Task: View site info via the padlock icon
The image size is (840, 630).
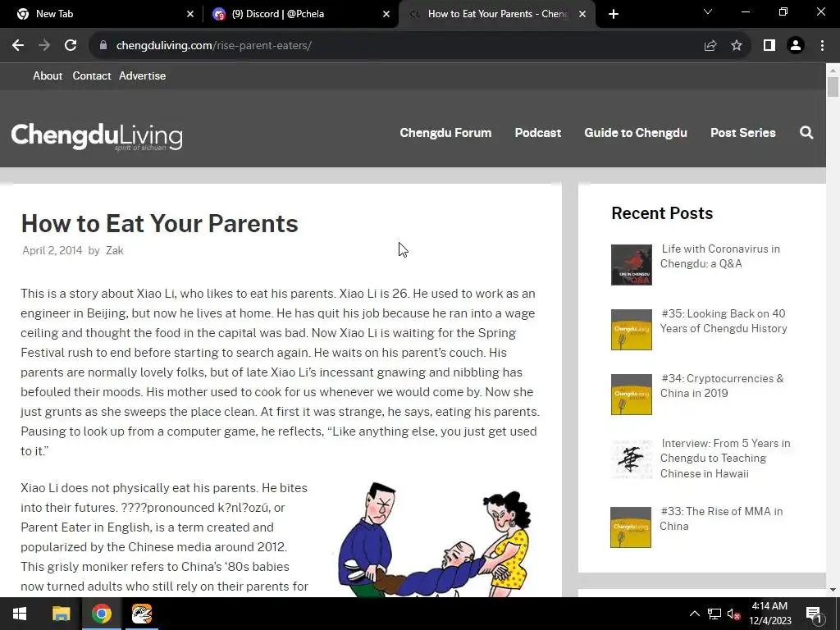Action: click(103, 46)
